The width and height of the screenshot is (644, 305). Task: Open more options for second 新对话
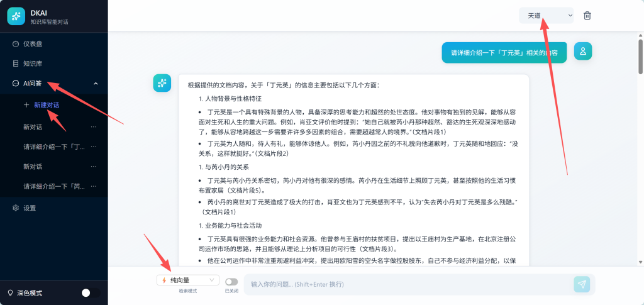point(94,166)
